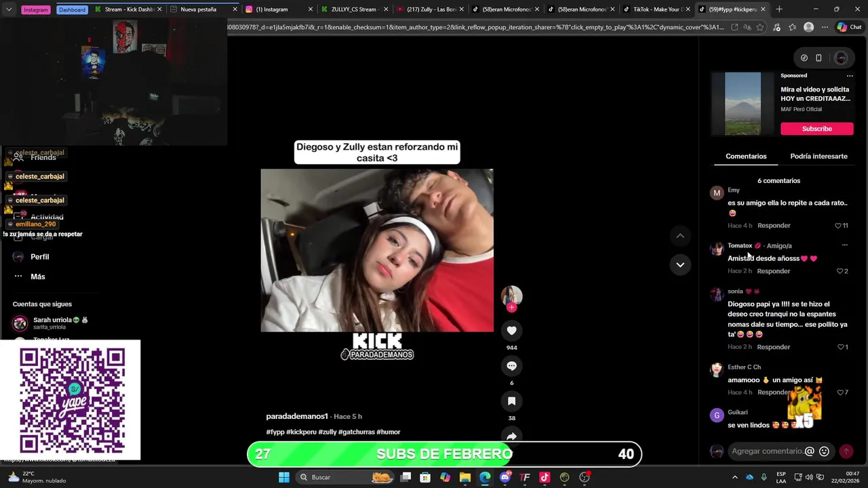Open the Instagram pink tab group
Image resolution: width=868 pixels, height=488 pixels.
[35, 9]
